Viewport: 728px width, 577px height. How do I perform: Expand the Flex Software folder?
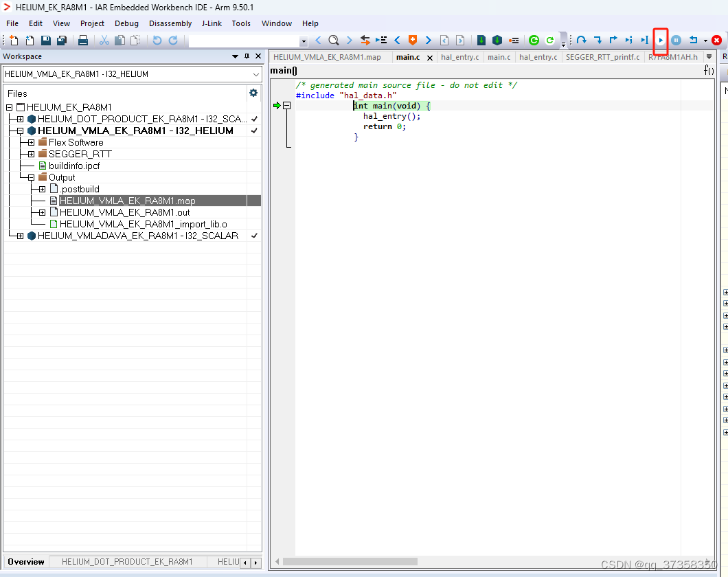pos(31,142)
